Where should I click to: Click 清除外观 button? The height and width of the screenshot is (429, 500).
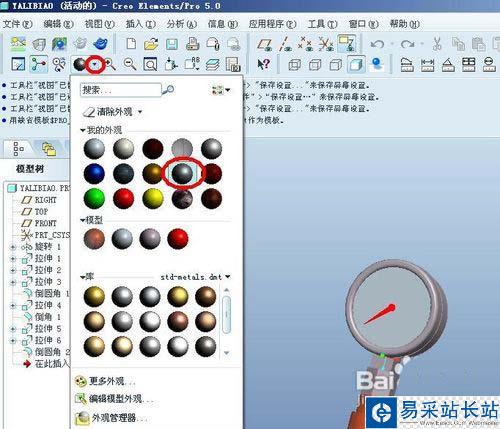[x=108, y=112]
